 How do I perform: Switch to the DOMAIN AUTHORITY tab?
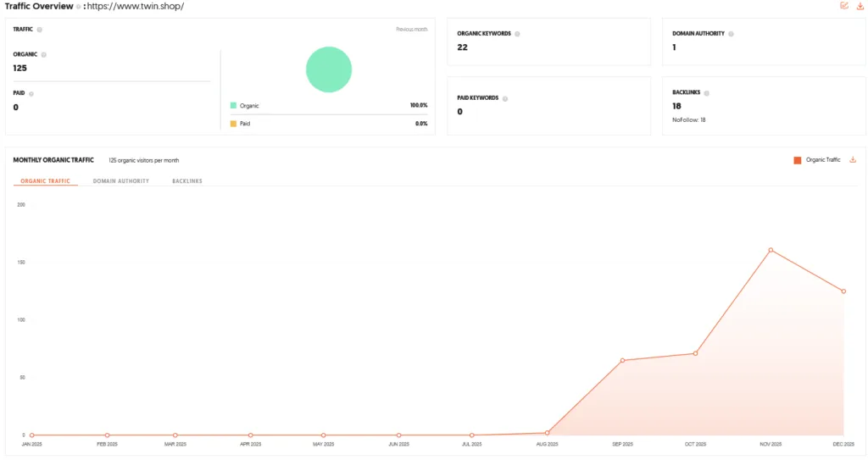(120, 181)
